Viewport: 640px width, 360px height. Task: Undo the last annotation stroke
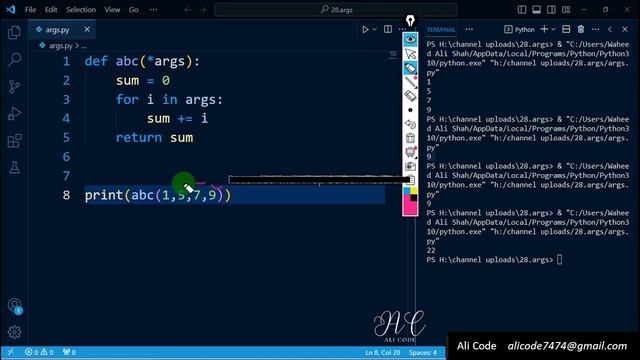410,124
